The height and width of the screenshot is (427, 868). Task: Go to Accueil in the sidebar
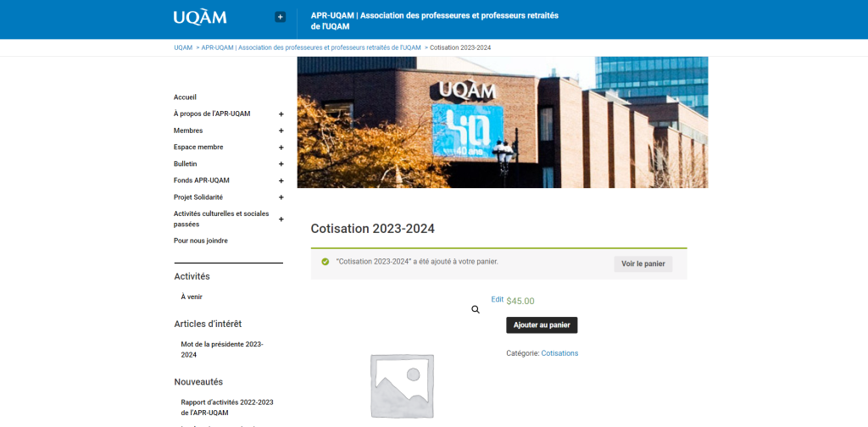pos(185,97)
